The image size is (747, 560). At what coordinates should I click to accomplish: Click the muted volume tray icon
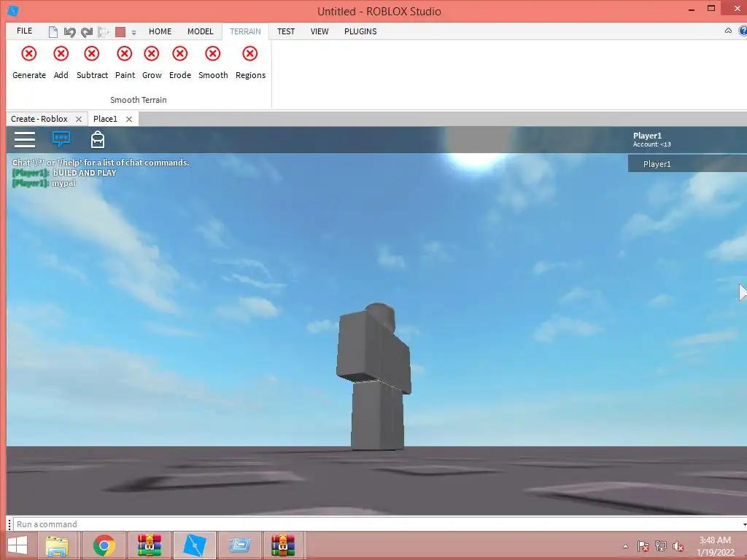click(678, 546)
